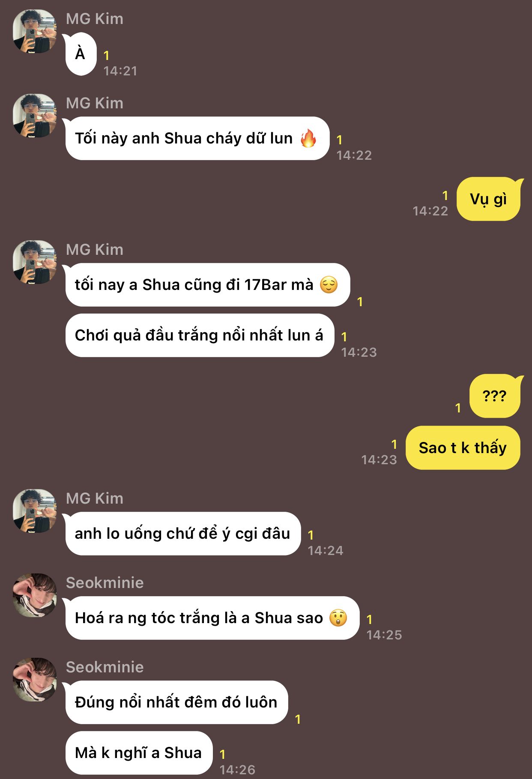Tap the 14:25 timestamp next to Seokminie's message
Viewport: 532px width, 779px height.
coord(384,635)
